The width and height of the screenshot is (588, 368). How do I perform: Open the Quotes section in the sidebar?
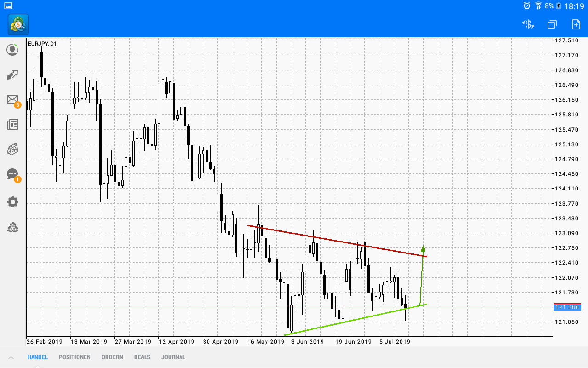pyautogui.click(x=12, y=49)
